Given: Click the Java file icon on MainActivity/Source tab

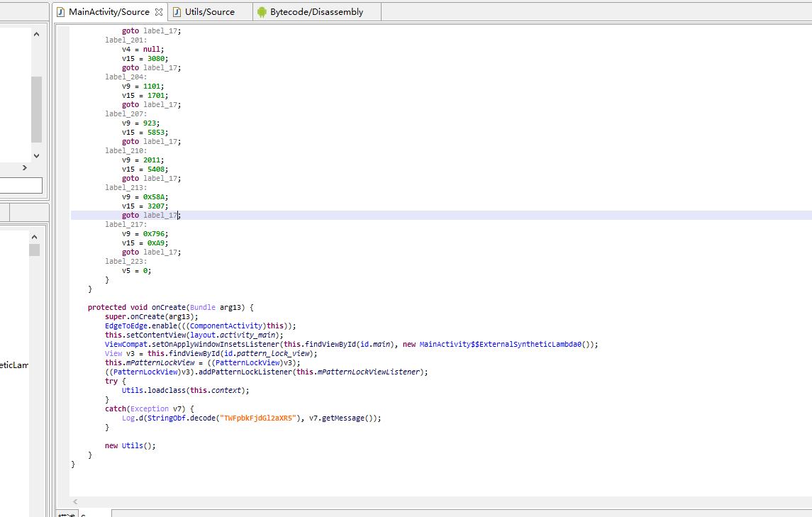Looking at the screenshot, I should click(x=60, y=12).
